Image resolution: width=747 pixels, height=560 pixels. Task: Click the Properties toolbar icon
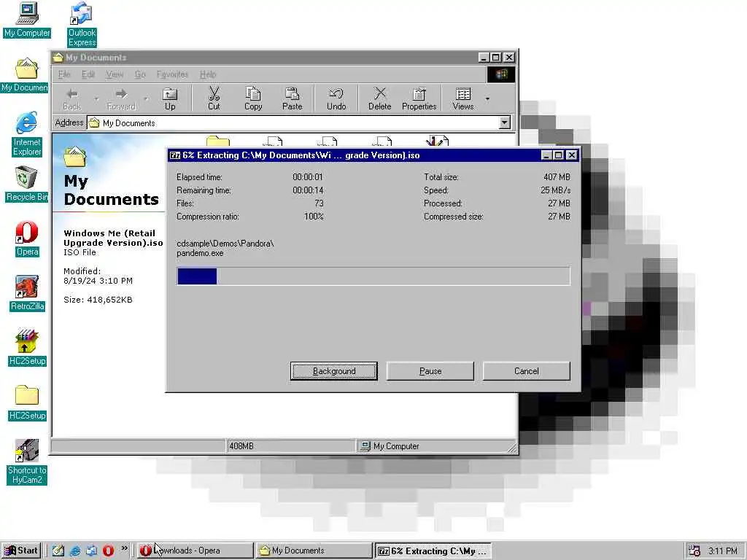(x=419, y=99)
